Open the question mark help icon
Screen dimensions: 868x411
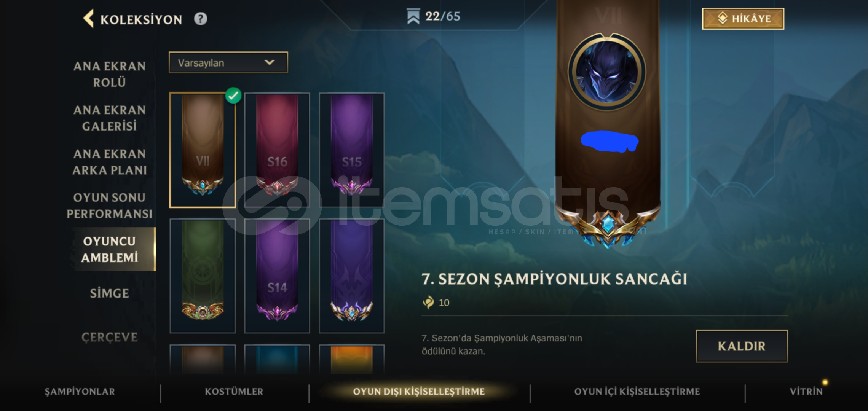click(x=201, y=19)
